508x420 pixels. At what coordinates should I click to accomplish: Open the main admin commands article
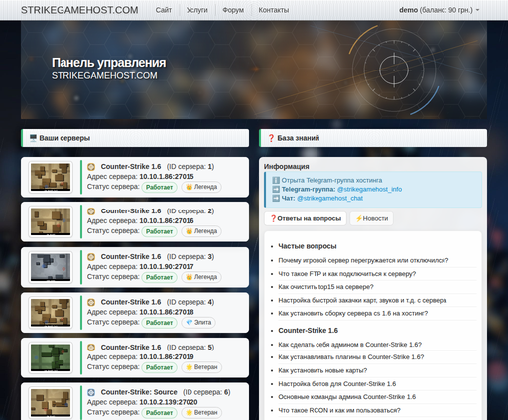347,397
